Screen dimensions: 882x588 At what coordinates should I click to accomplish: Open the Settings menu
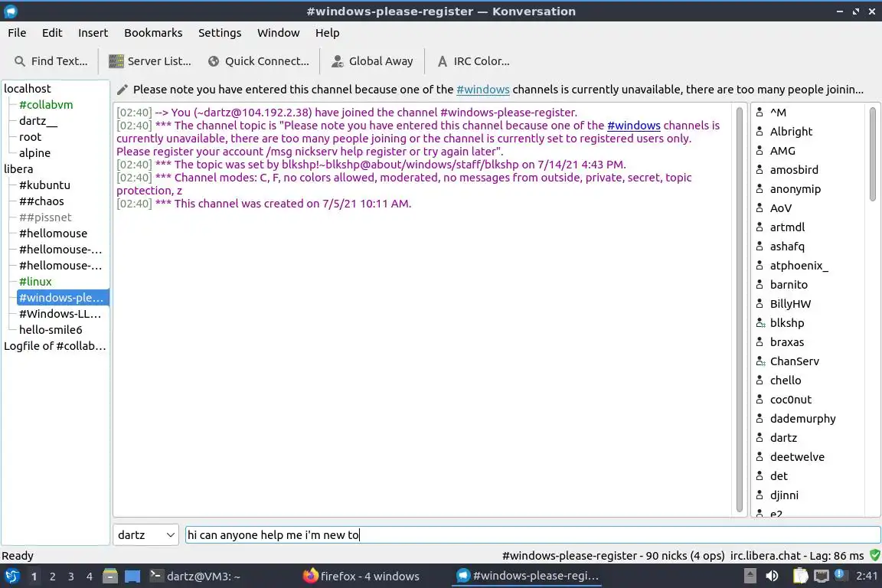point(220,33)
